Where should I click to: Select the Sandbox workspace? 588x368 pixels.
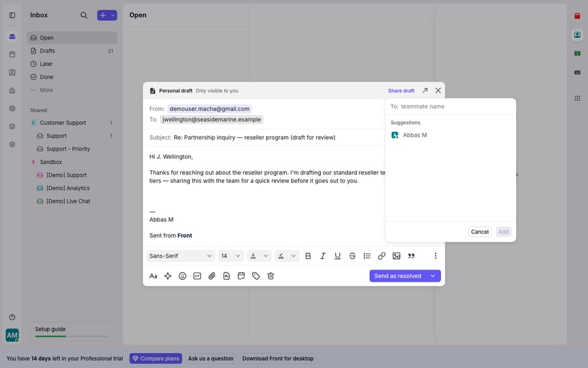click(x=72, y=162)
